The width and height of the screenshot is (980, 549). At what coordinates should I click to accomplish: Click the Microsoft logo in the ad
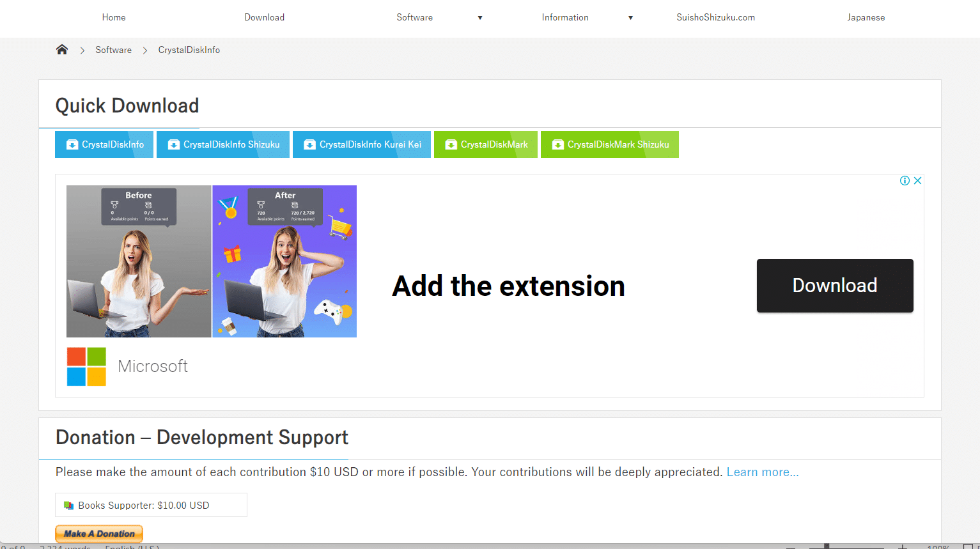coord(86,367)
